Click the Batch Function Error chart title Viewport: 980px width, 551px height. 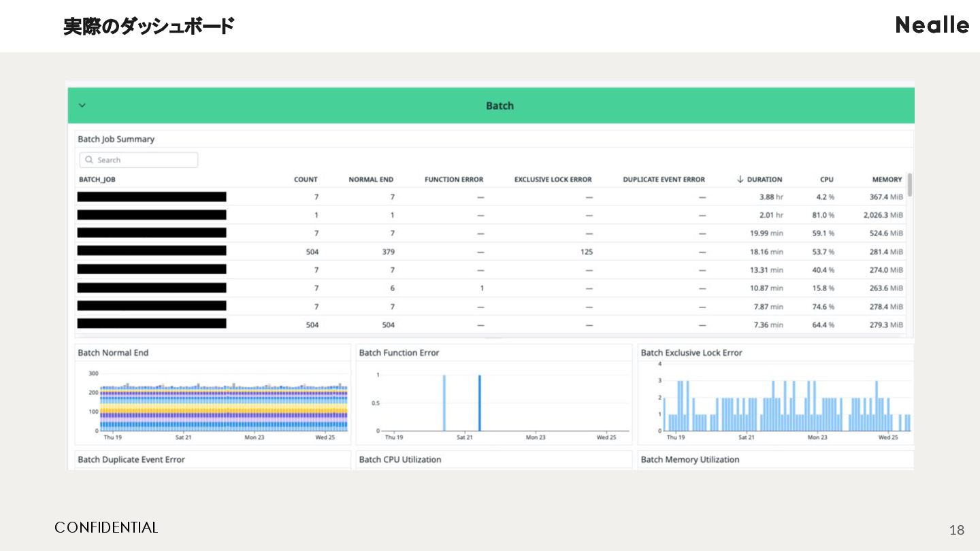click(x=399, y=352)
